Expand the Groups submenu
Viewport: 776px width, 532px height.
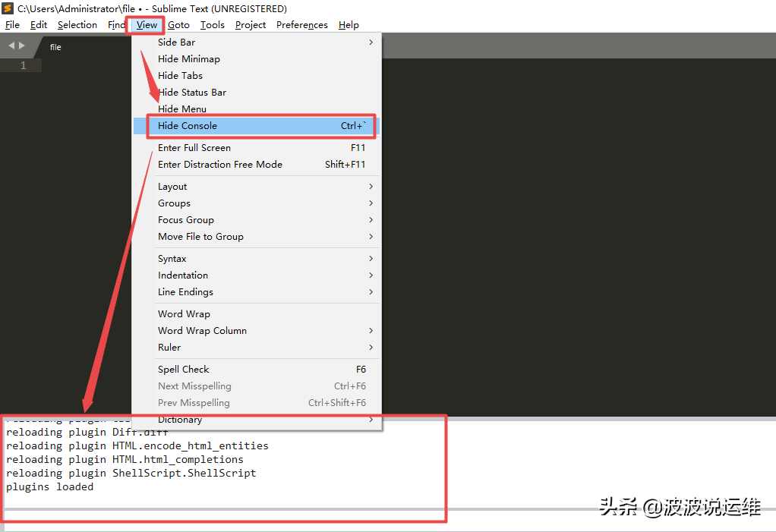click(257, 203)
